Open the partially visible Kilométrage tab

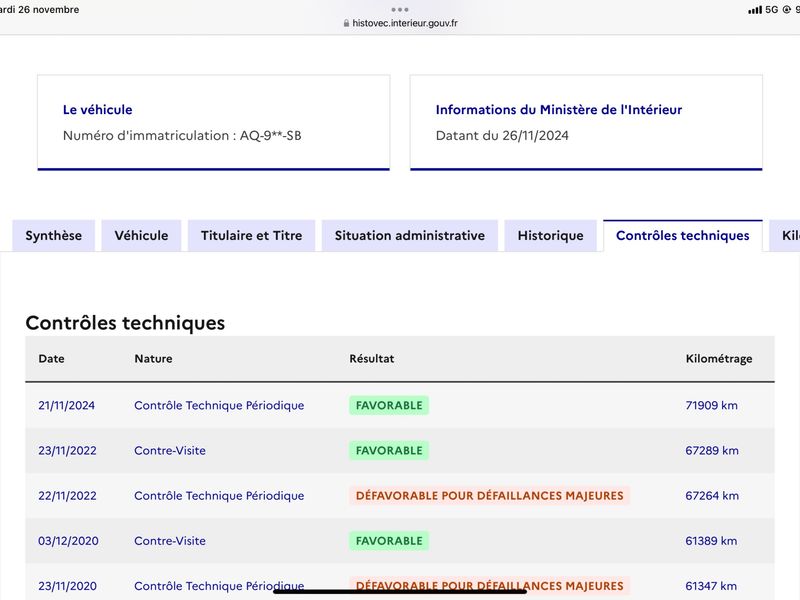(x=785, y=236)
